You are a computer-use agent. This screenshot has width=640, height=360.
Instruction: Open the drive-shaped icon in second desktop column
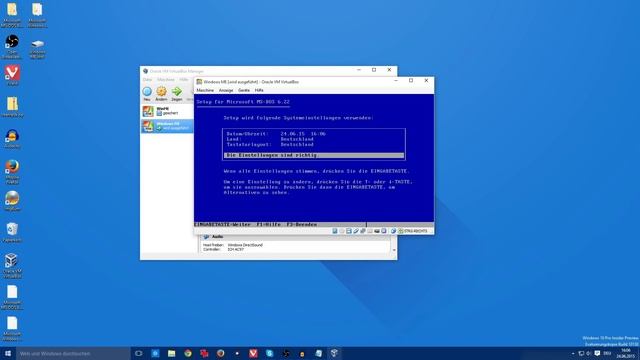(x=38, y=48)
